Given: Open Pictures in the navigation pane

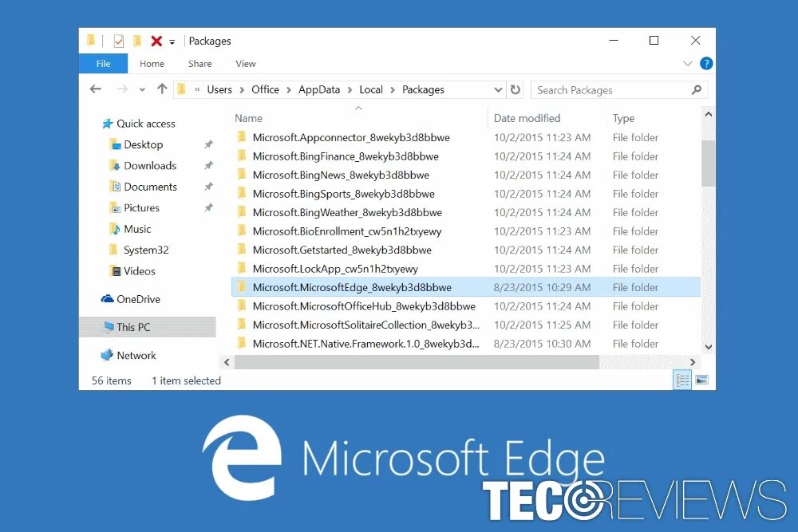Looking at the screenshot, I should coord(134,207).
